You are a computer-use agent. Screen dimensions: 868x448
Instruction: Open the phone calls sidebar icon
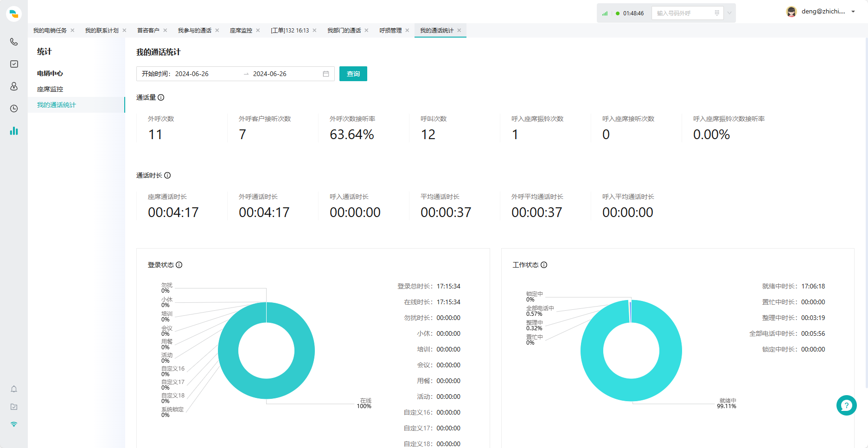point(14,42)
